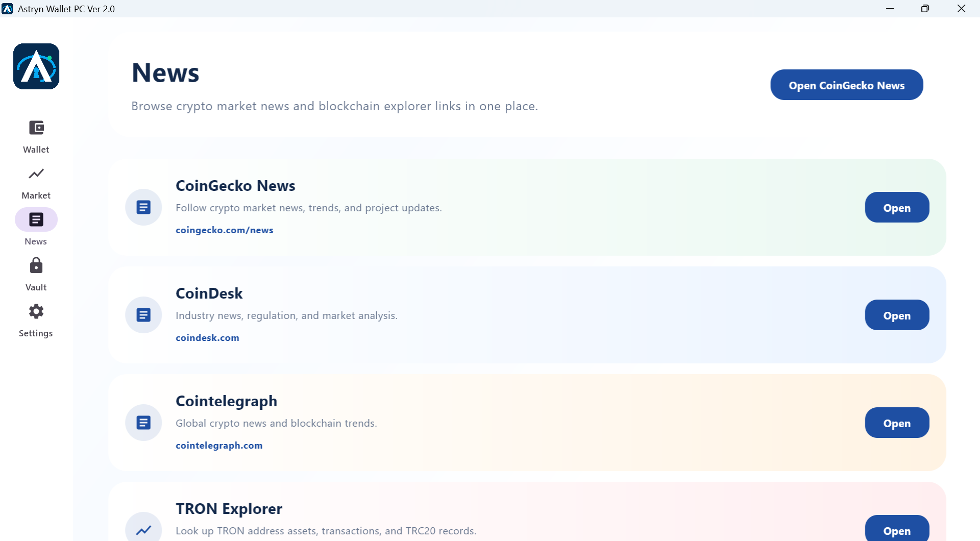
Task: Follow the cointelegraph.com link
Action: pos(219,446)
